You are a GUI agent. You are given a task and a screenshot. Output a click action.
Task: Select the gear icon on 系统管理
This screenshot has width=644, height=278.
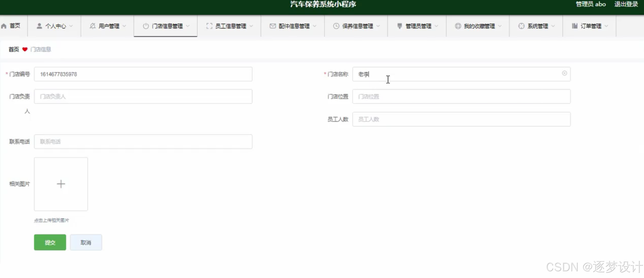[521, 26]
